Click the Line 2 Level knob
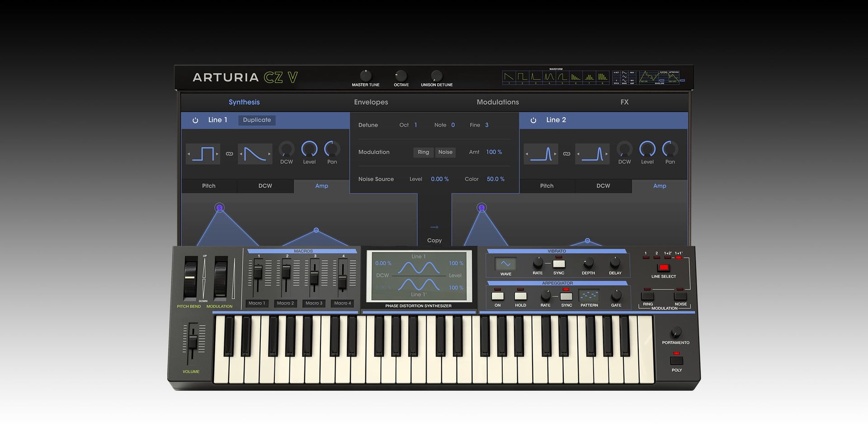The height and width of the screenshot is (427, 868). 647,149
